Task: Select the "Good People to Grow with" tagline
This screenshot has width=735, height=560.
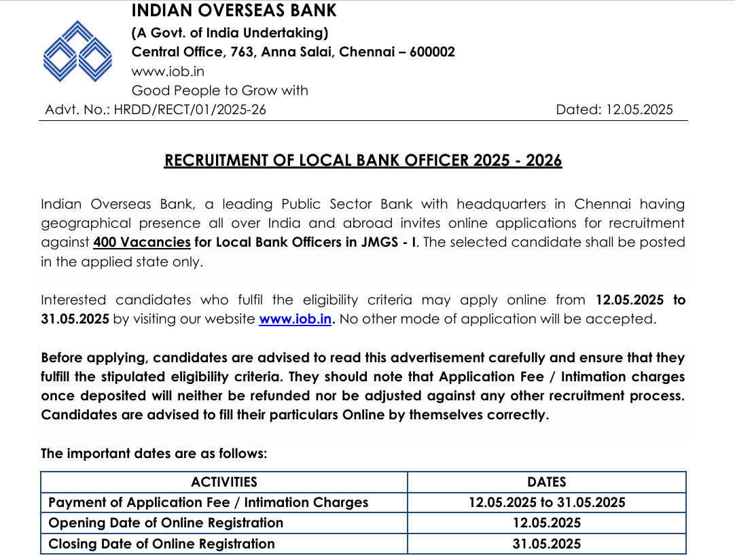Action: 220,90
